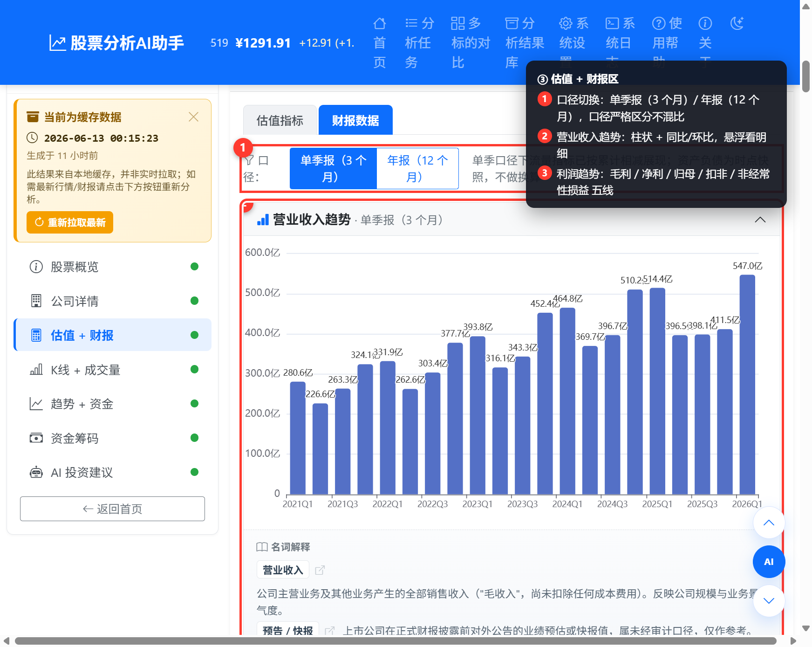Image resolution: width=812 pixels, height=647 pixels.
Task: Open the floating AI assistant button
Action: (769, 562)
